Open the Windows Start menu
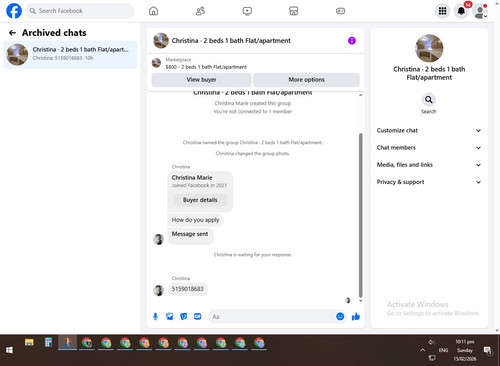The height and width of the screenshot is (366, 500). point(9,350)
